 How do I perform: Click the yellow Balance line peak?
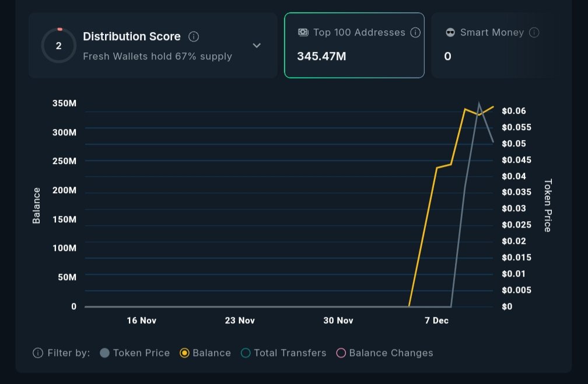click(494, 107)
